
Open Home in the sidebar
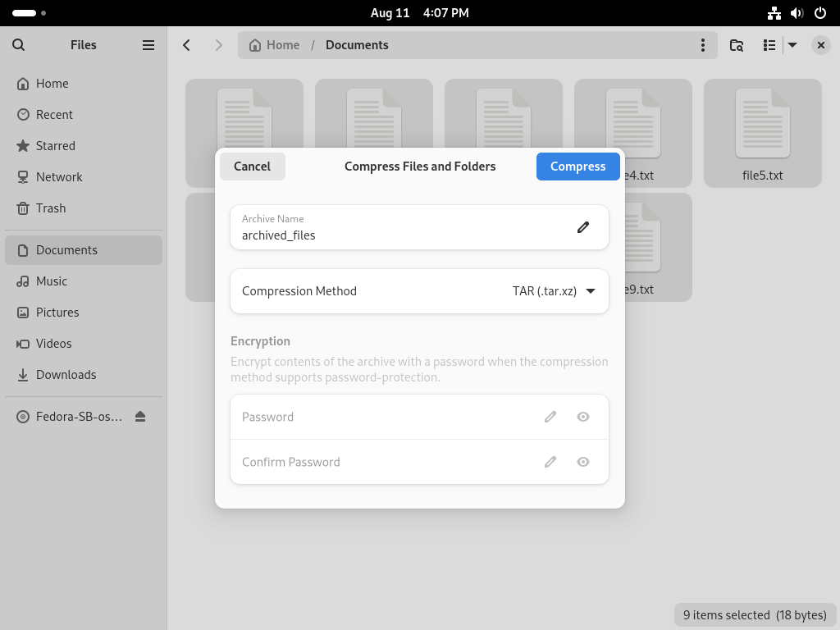coord(84,84)
